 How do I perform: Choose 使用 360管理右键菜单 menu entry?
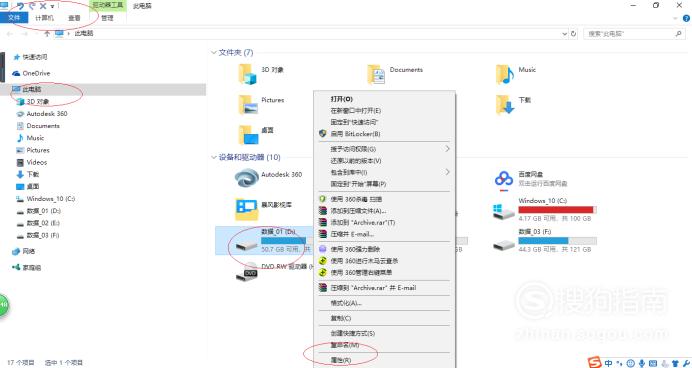pyautogui.click(x=361, y=273)
